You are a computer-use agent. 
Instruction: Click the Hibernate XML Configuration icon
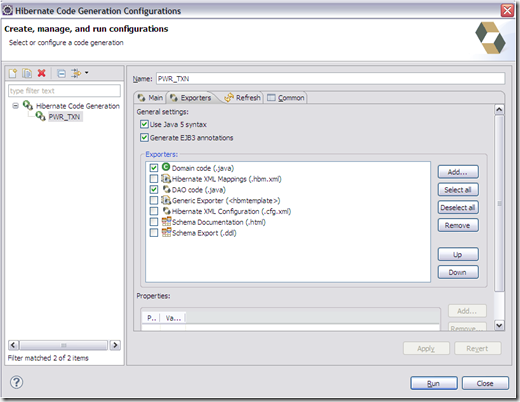pyautogui.click(x=166, y=211)
